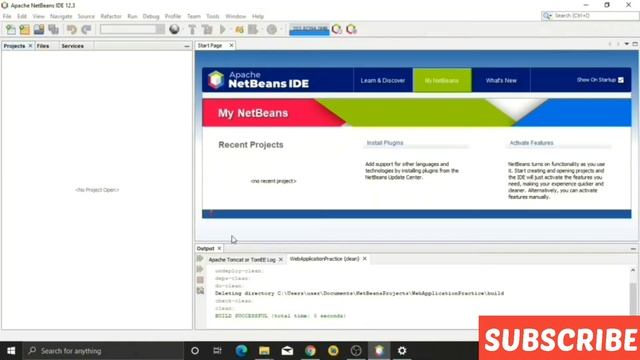Open the Microsoft Edge taskbar icon
The height and width of the screenshot is (360, 640).
click(241, 351)
